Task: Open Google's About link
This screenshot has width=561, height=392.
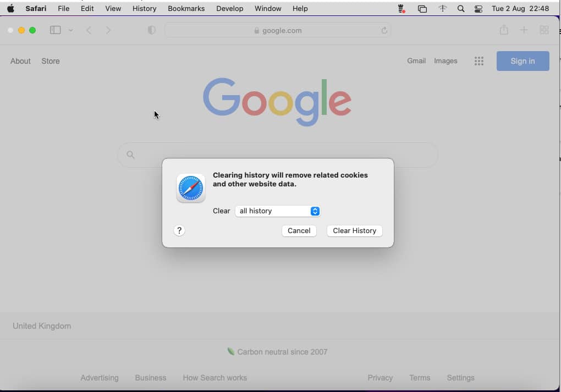Action: click(20, 61)
